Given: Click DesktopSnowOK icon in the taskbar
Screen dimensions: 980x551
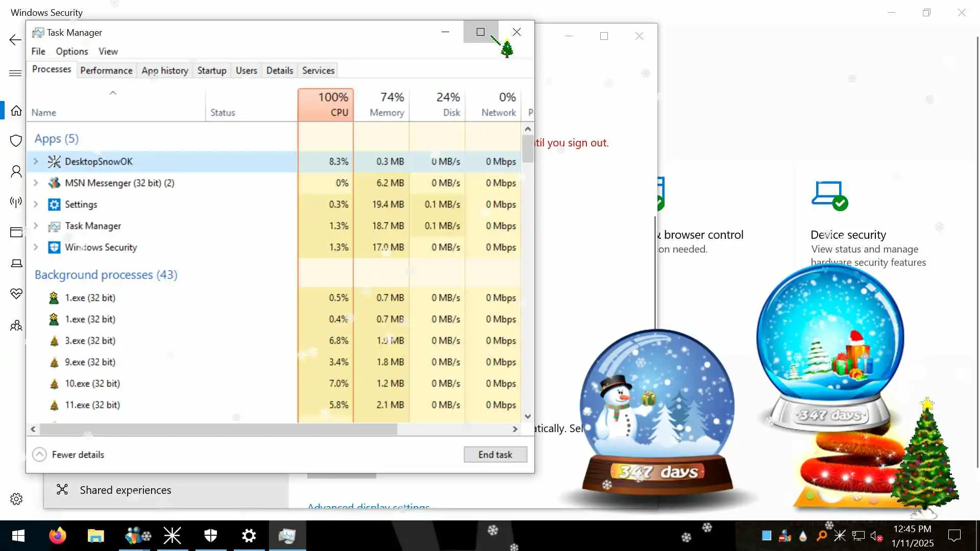Looking at the screenshot, I should click(172, 536).
